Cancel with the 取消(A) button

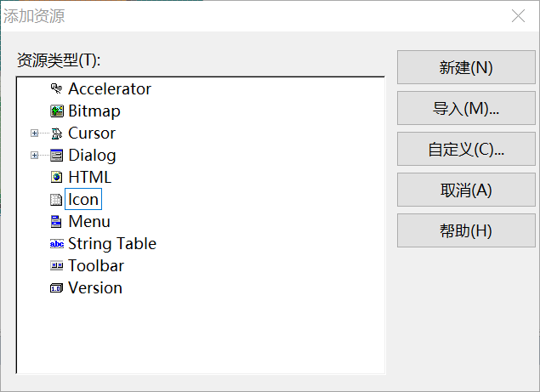point(466,190)
